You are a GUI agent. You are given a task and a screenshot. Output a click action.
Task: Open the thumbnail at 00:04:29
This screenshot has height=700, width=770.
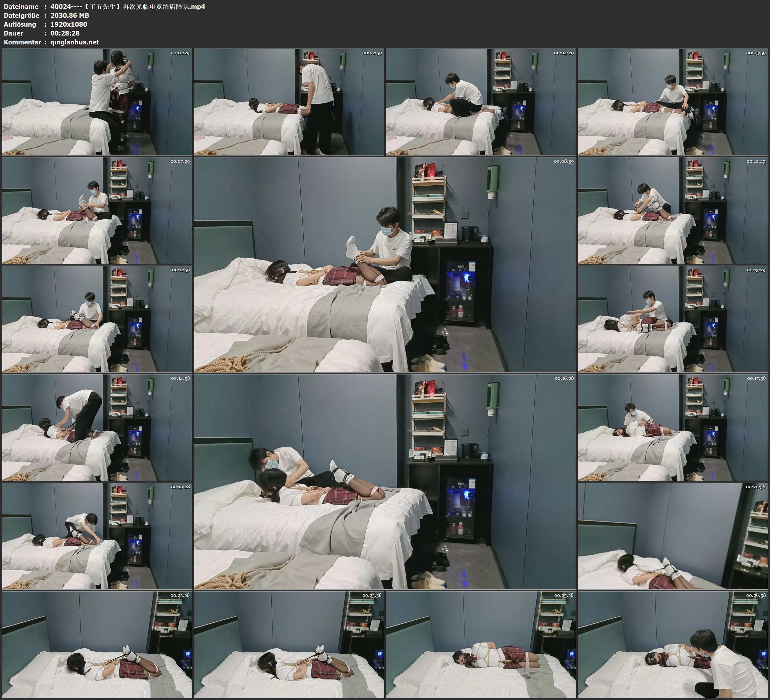(481, 102)
